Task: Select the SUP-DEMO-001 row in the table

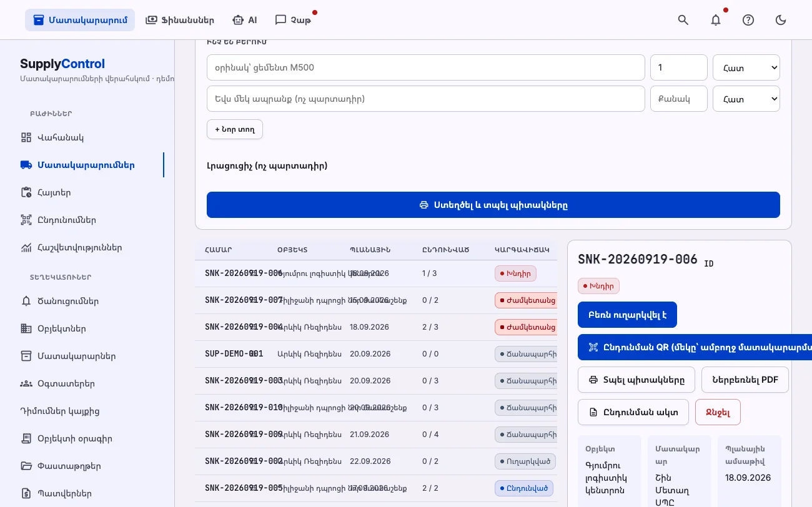Action: tap(376, 354)
